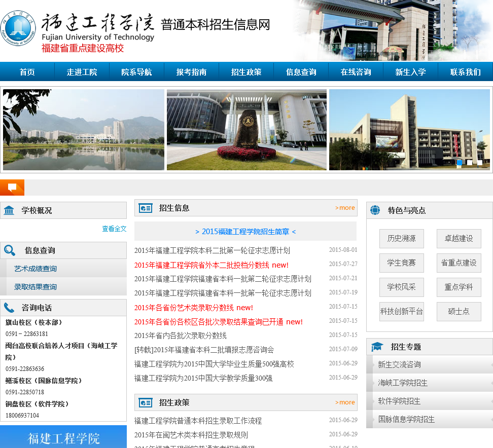The height and width of the screenshot is (448, 493).
Task: Click the university round logo emblem
Action: point(19,28)
